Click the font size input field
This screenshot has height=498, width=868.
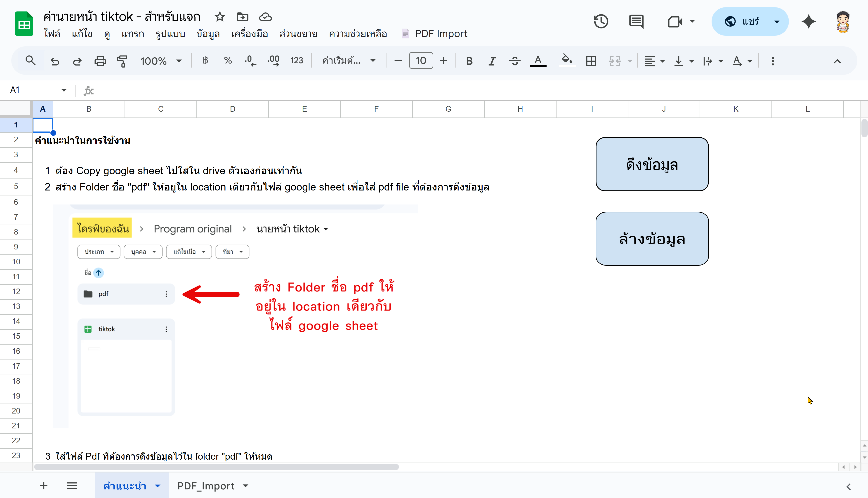pyautogui.click(x=421, y=61)
